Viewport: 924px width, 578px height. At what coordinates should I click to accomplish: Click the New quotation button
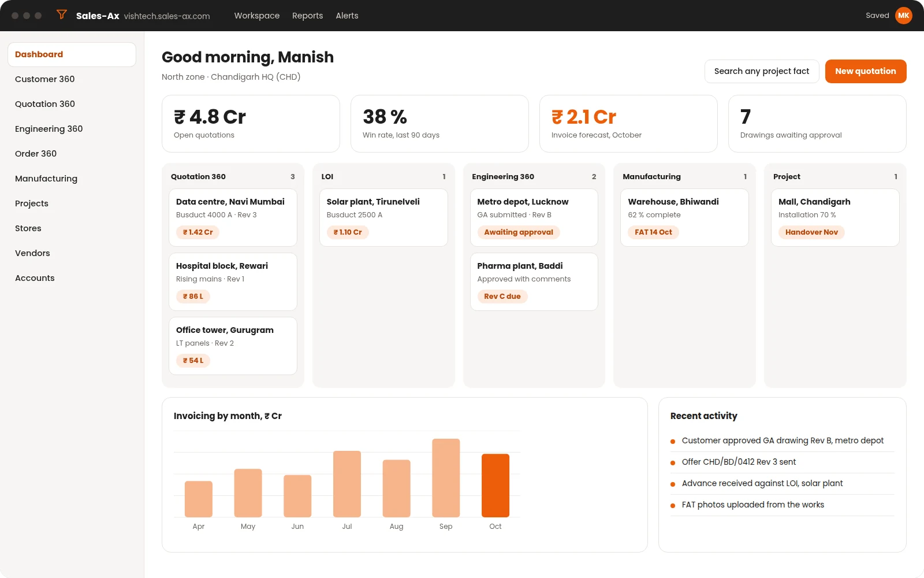[866, 71]
